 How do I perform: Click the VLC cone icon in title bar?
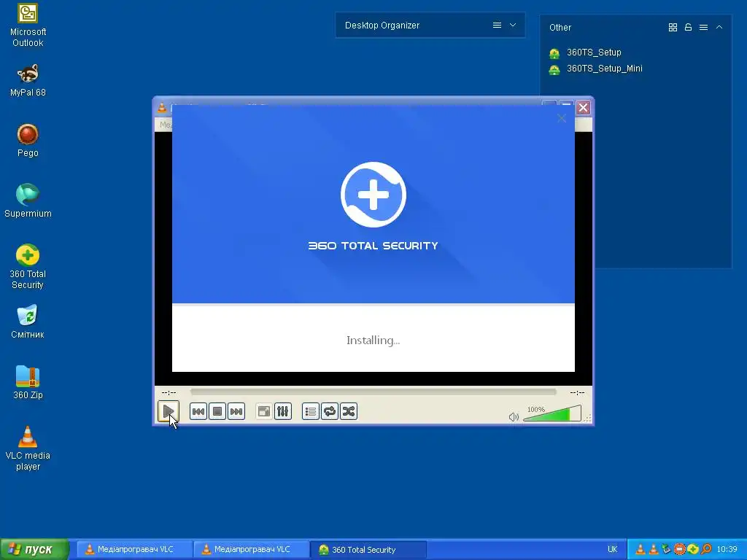coord(162,108)
